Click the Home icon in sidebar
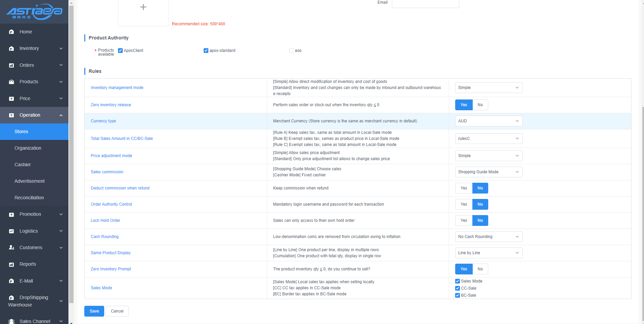 tap(11, 32)
